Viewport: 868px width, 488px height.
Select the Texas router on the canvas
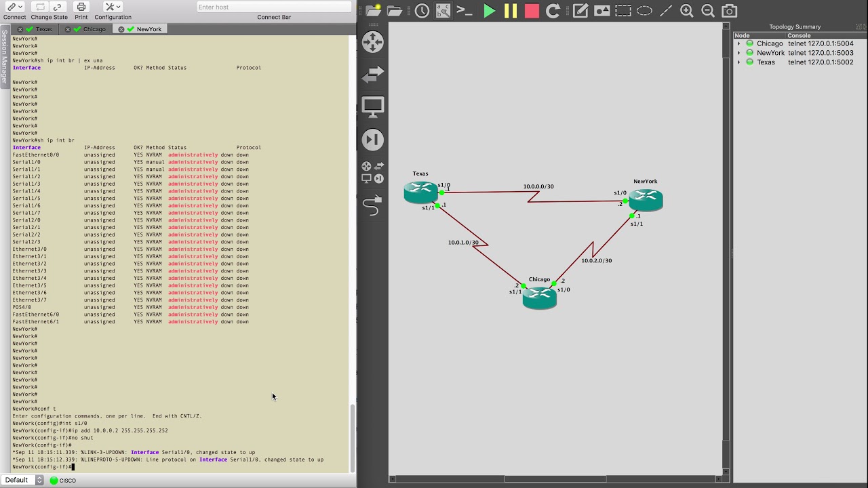pos(420,192)
